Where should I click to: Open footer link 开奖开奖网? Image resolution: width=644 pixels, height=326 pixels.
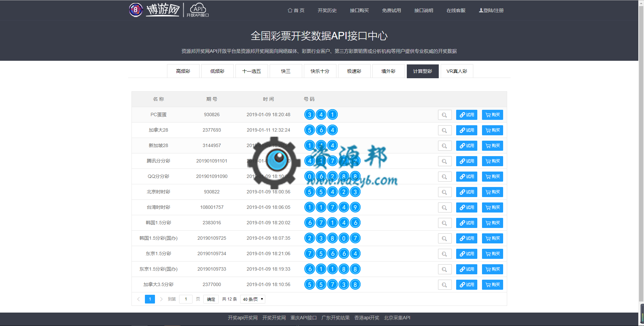tap(274, 318)
